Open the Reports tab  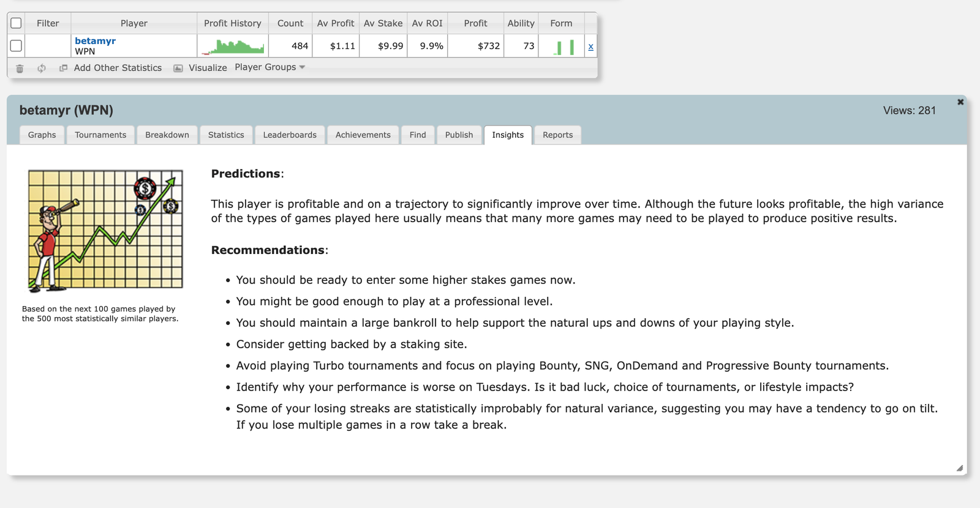click(557, 135)
